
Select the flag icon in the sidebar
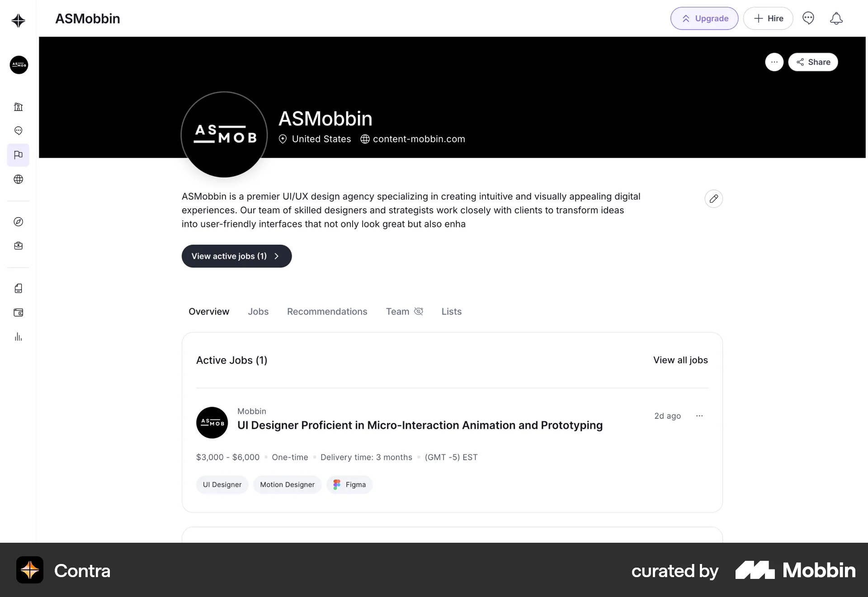[x=18, y=155]
